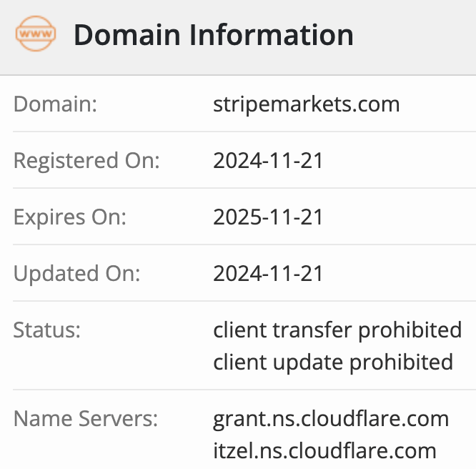476x469 pixels.
Task: Click the client update prohibited status
Action: [x=333, y=362]
